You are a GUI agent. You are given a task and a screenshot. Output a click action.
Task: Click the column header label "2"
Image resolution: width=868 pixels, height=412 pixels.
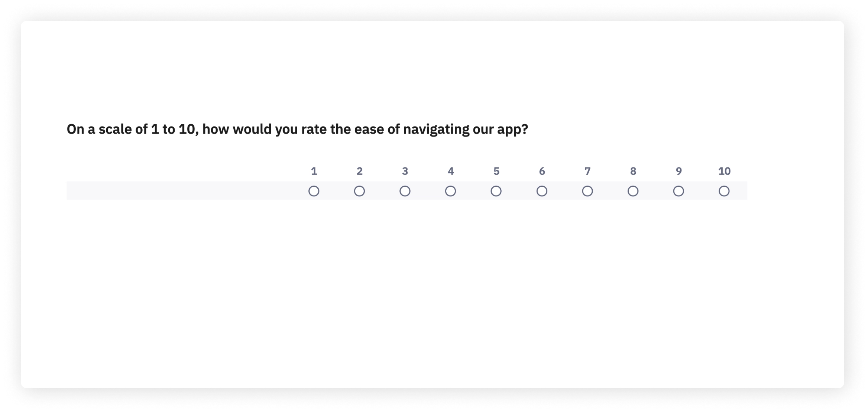pyautogui.click(x=359, y=171)
